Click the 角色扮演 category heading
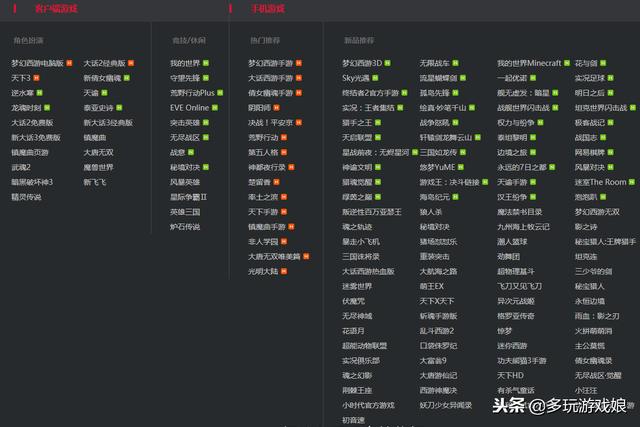The image size is (640, 427). 28,40
